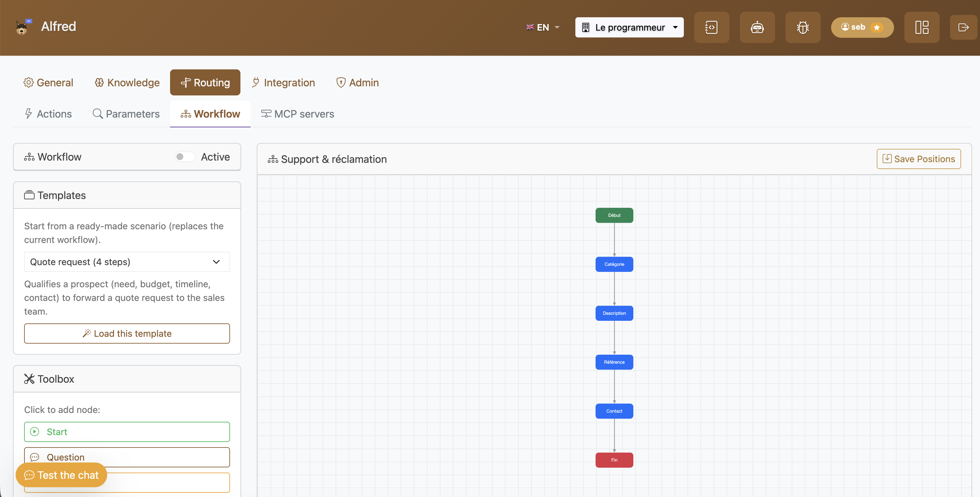The height and width of the screenshot is (497, 980).
Task: Click the Toolbox wrench icon
Action: (29, 379)
